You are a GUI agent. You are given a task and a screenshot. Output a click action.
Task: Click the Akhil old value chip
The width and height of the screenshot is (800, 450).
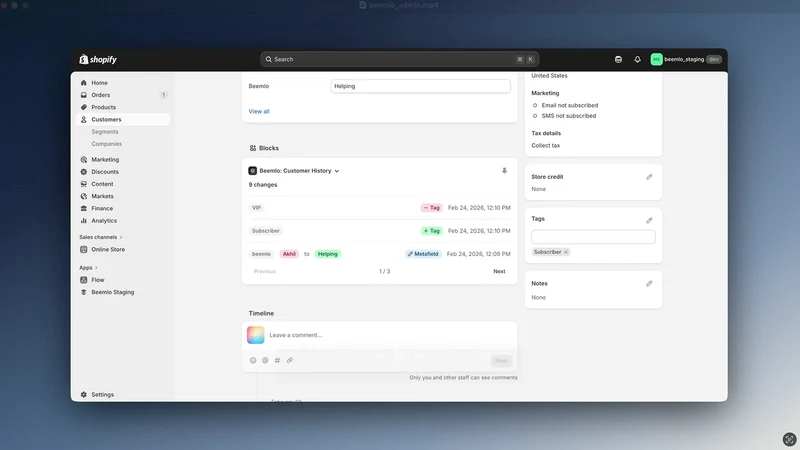[x=289, y=254]
